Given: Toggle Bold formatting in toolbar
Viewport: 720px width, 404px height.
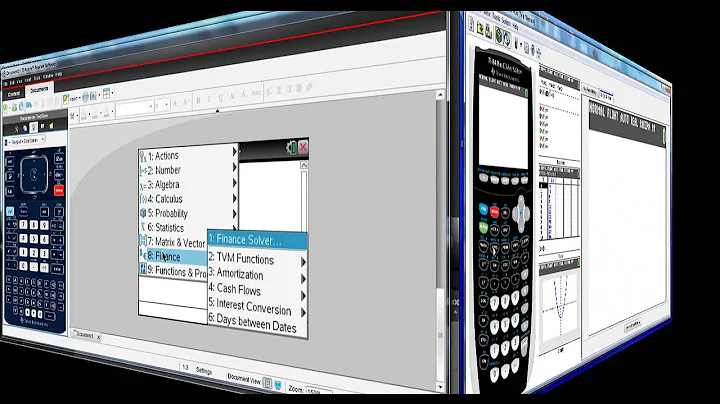Looking at the screenshot, I should click(x=198, y=100).
